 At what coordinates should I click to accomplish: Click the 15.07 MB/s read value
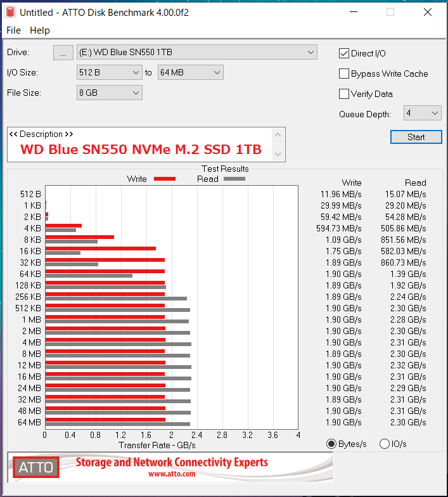click(406, 194)
